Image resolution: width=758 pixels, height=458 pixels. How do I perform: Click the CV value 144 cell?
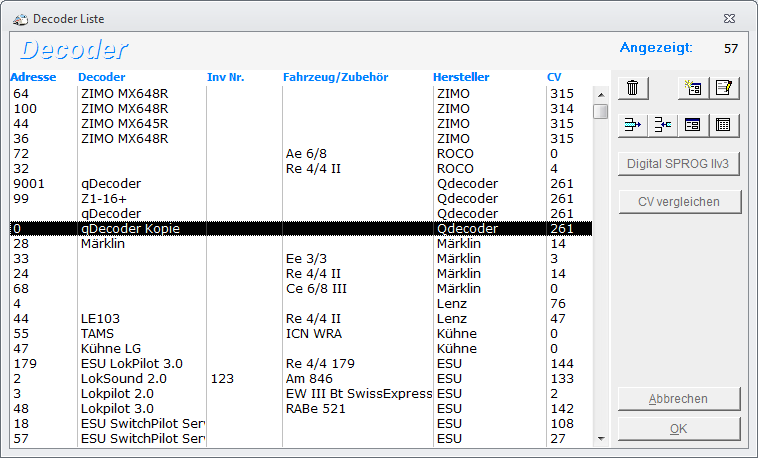[x=562, y=364]
